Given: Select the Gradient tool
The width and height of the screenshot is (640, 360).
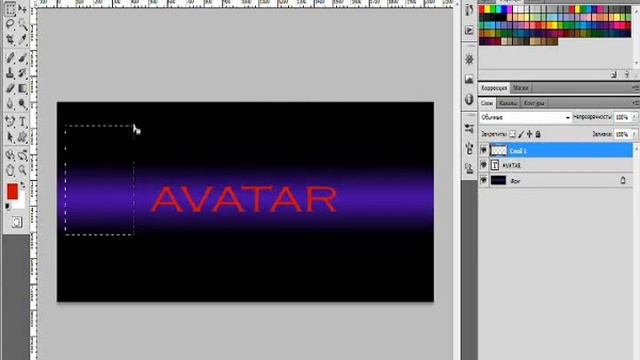Looking at the screenshot, I should (23, 88).
